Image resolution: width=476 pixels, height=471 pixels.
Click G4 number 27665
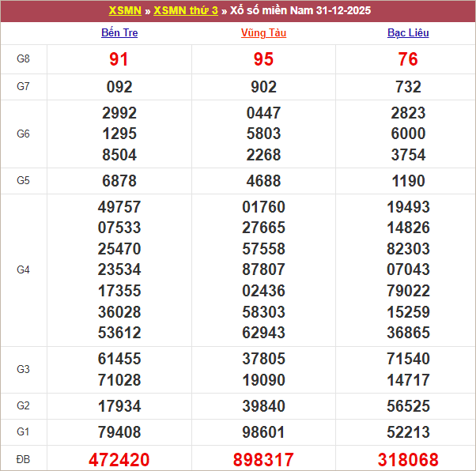point(263,228)
